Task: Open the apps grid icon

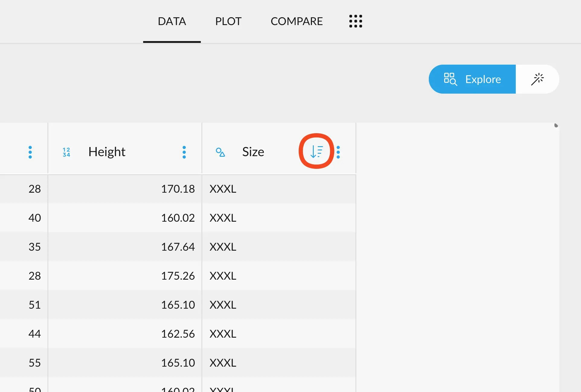Action: pos(355,21)
